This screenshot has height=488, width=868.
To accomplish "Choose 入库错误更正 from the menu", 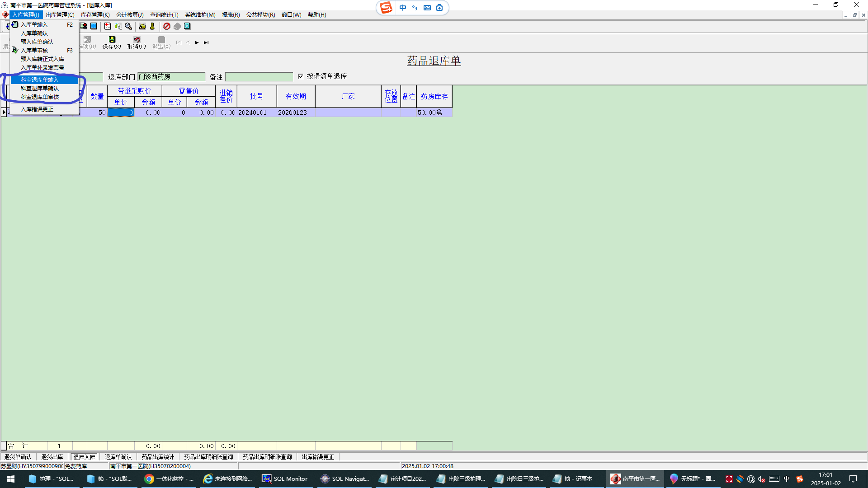I will coord(37,109).
